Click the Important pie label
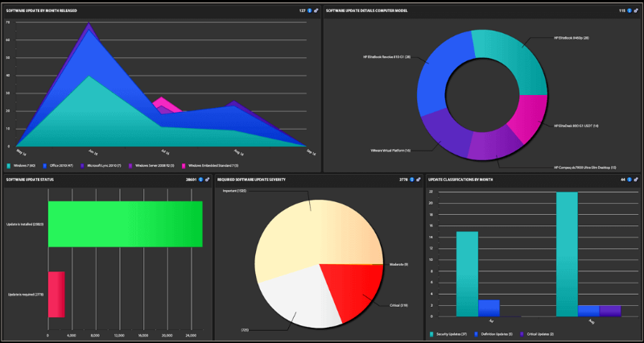Screen dimensions: 644x343 pos(234,191)
